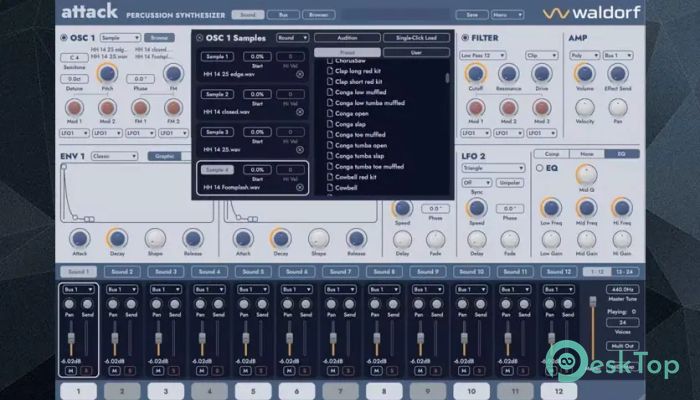
Task: Click the Filter Resonance knob
Action: point(508,73)
